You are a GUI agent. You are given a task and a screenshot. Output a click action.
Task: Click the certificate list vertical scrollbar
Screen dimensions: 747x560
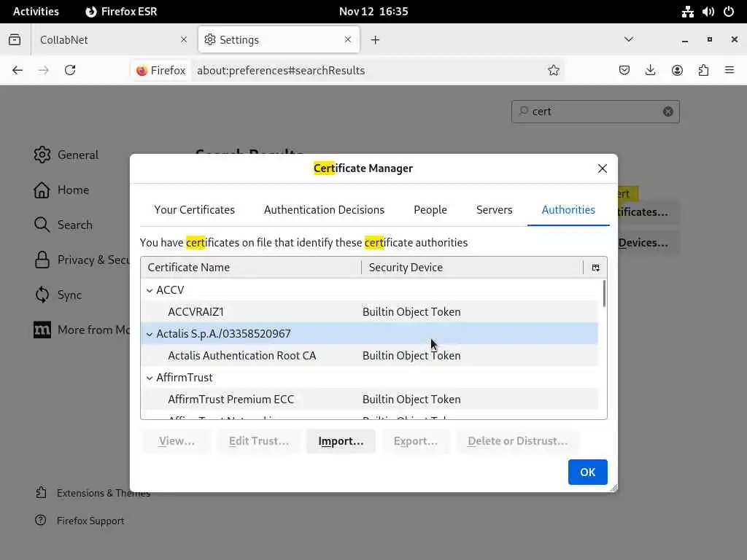(x=604, y=294)
